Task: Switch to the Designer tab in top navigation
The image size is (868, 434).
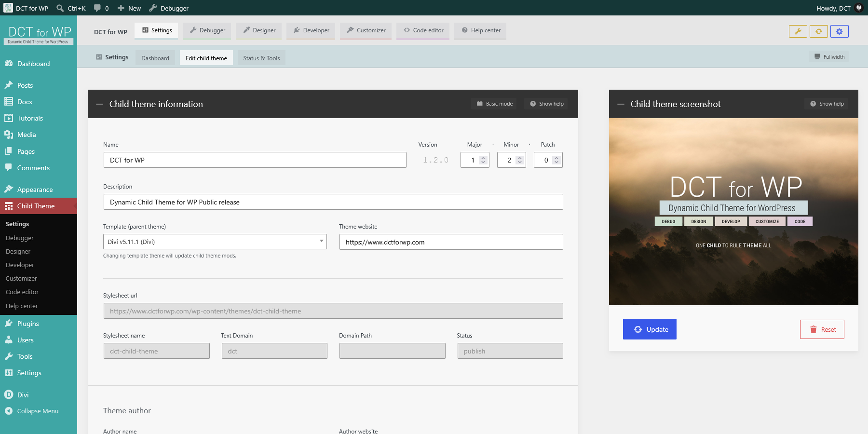Action: point(259,30)
